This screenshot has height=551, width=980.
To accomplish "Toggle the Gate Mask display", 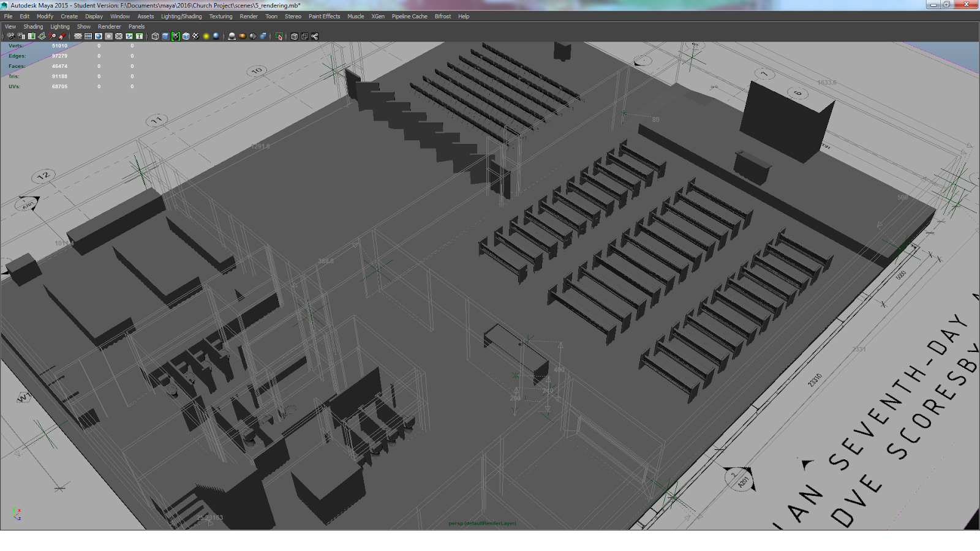I will [109, 36].
